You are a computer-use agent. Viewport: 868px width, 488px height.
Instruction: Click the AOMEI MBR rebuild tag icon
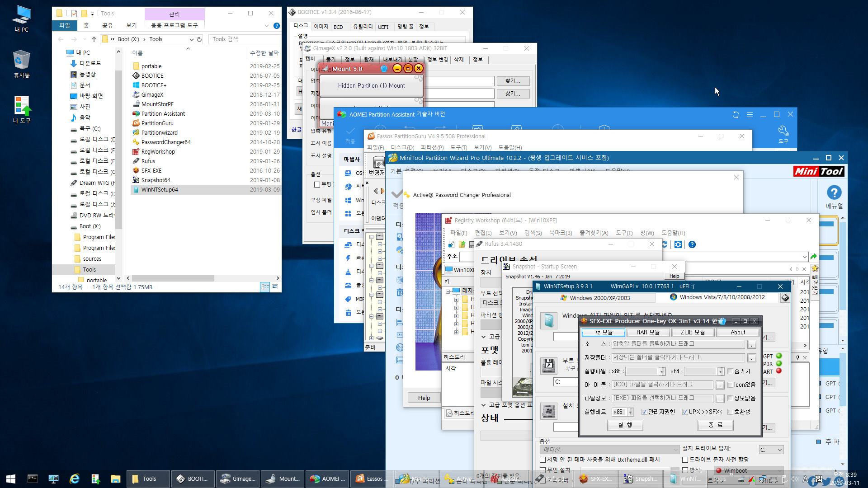pos(348,299)
